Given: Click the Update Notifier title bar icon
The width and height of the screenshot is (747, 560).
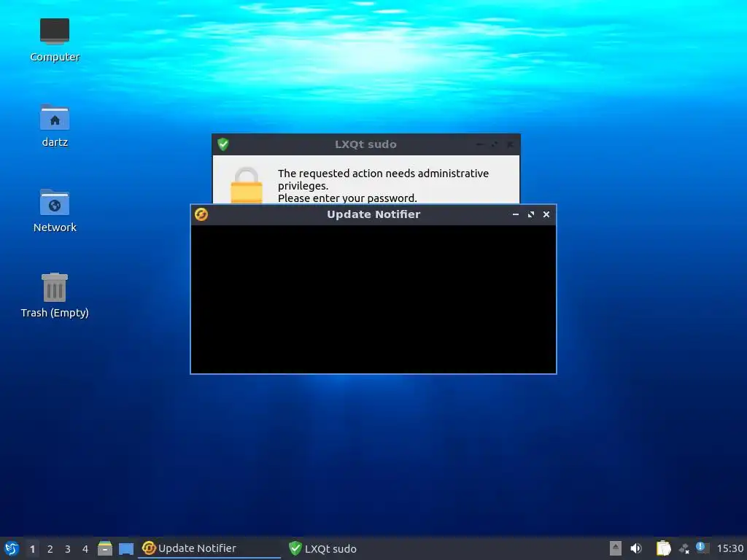Looking at the screenshot, I should click(201, 214).
